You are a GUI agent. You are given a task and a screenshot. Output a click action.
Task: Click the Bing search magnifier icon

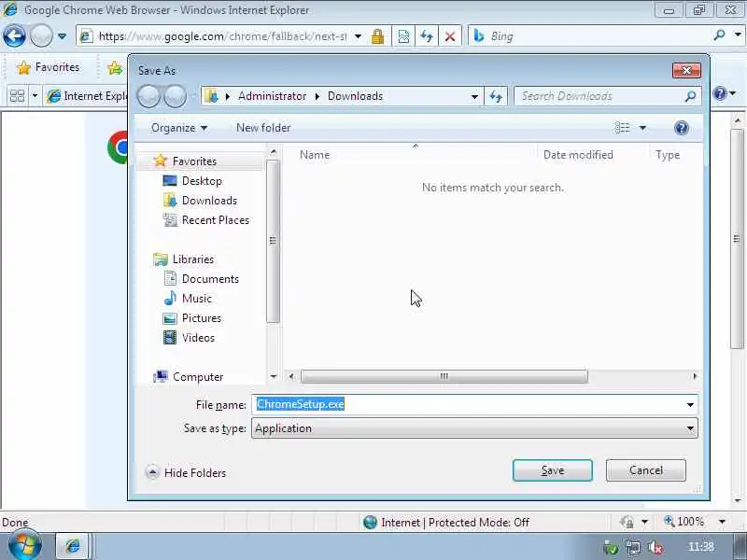(x=719, y=35)
